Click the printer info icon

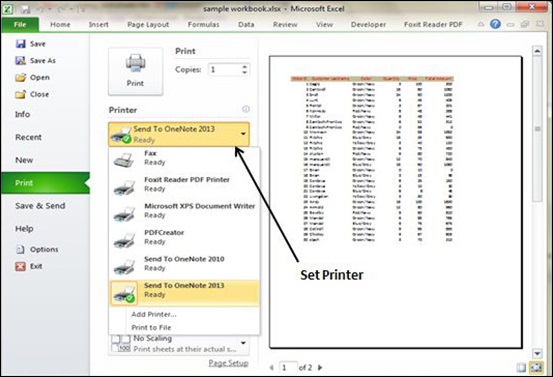[x=246, y=109]
